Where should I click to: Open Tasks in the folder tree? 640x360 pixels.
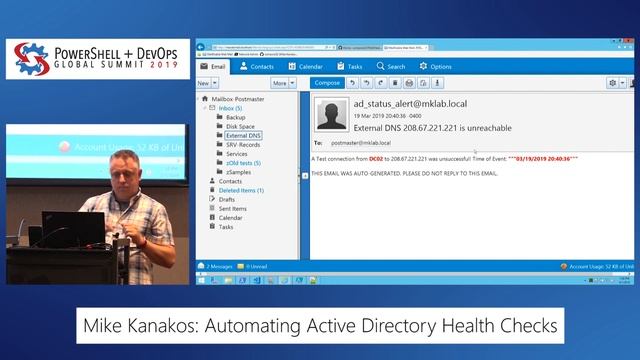click(226, 227)
